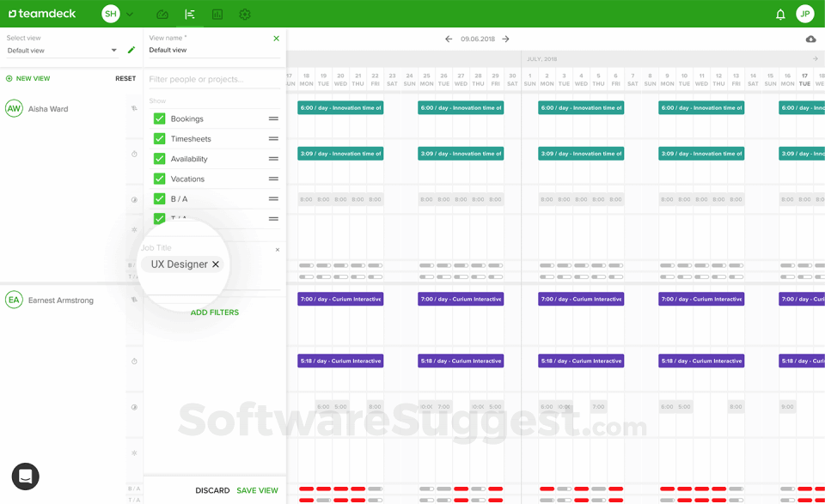
Task: Open the notifications bell
Action: tap(780, 15)
